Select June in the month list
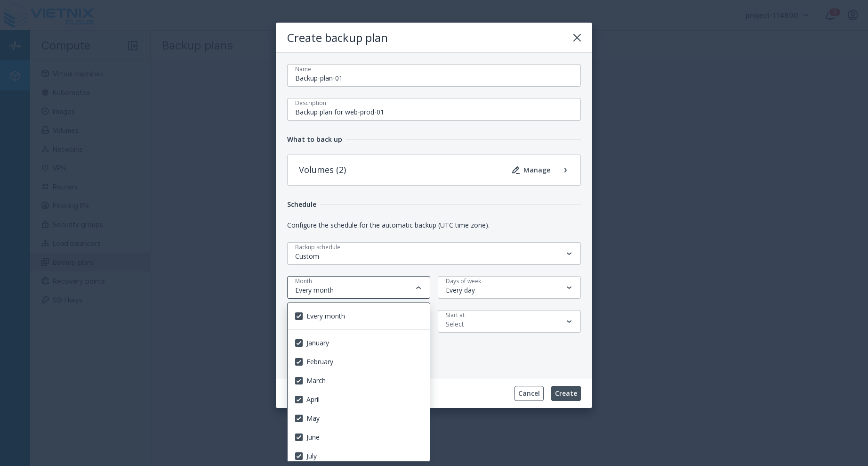 [x=313, y=437]
